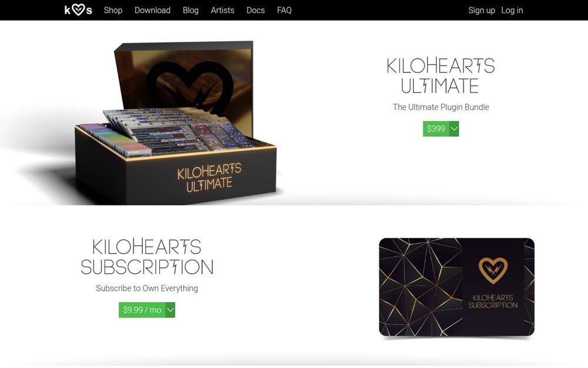Open the Shop menu item
588x368 pixels.
click(x=113, y=10)
